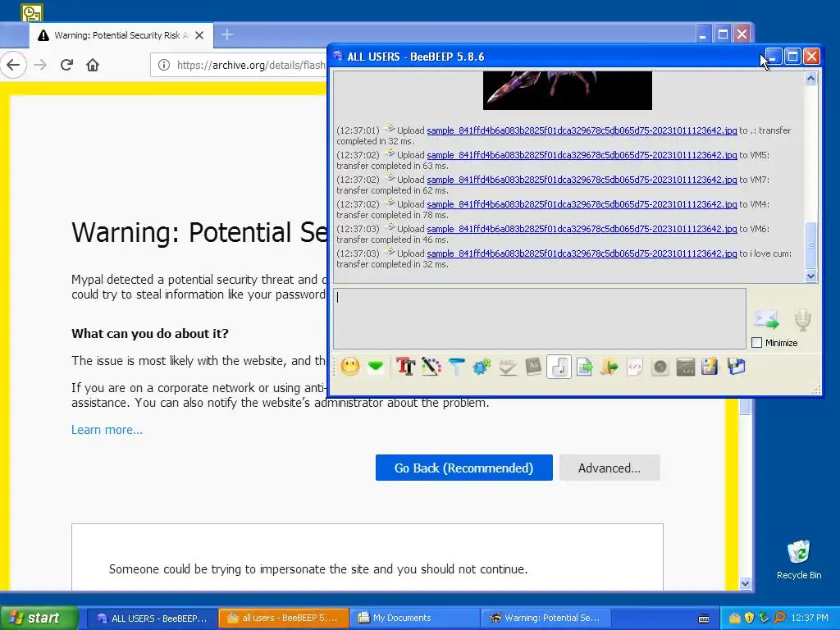Image resolution: width=840 pixels, height=630 pixels.
Task: Open the font color pencil tool
Action: coord(431,367)
